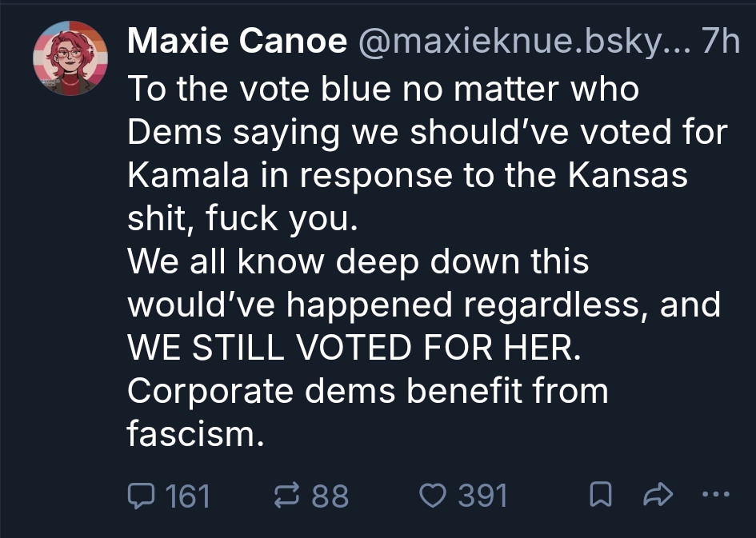Click the line "Dems saying we should've voted for"
This screenshot has height=538, width=756.
click(428, 132)
